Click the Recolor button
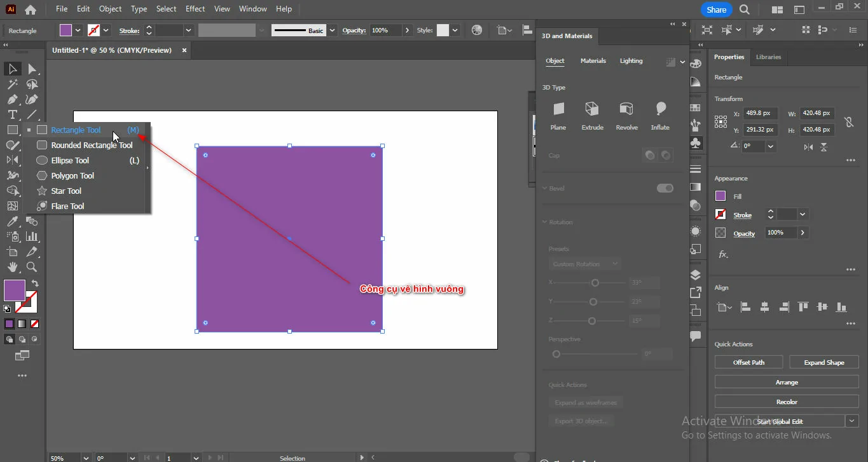 click(786, 402)
